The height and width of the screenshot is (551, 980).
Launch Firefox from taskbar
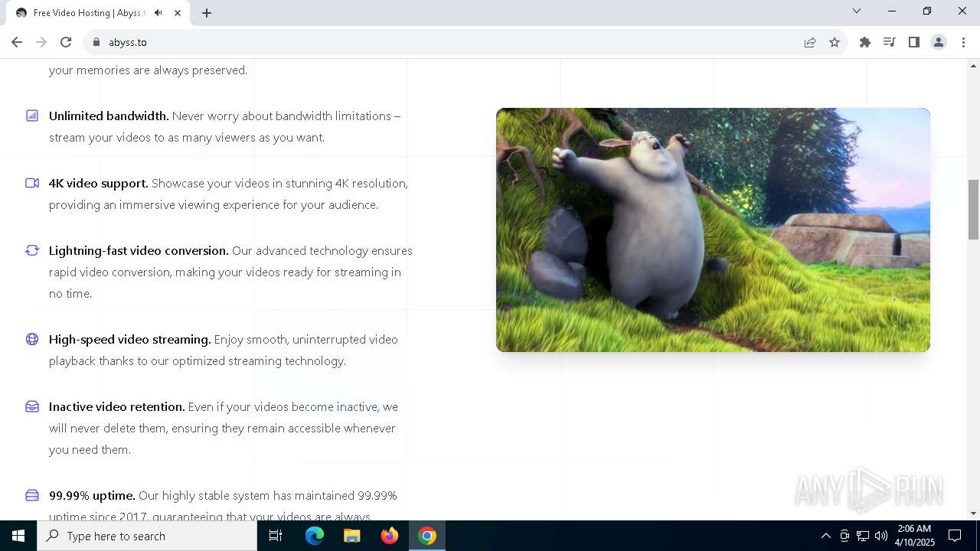[390, 536]
